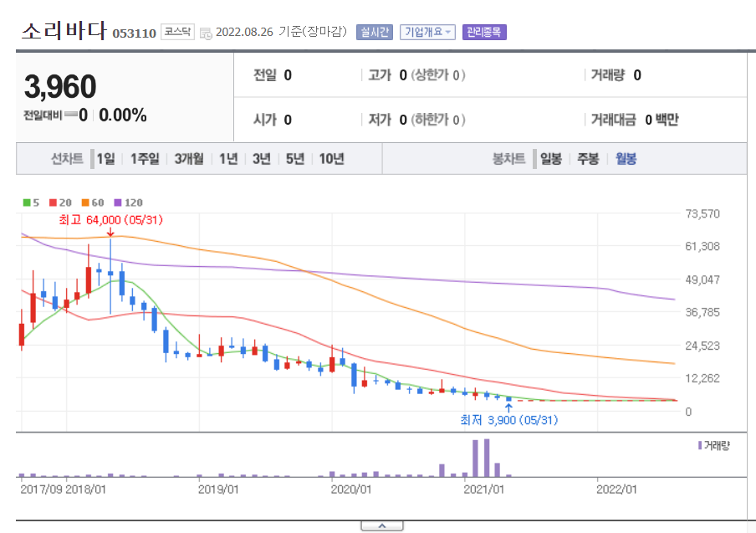
Task: Click the 거래대금 trading value label
Action: 614,120
